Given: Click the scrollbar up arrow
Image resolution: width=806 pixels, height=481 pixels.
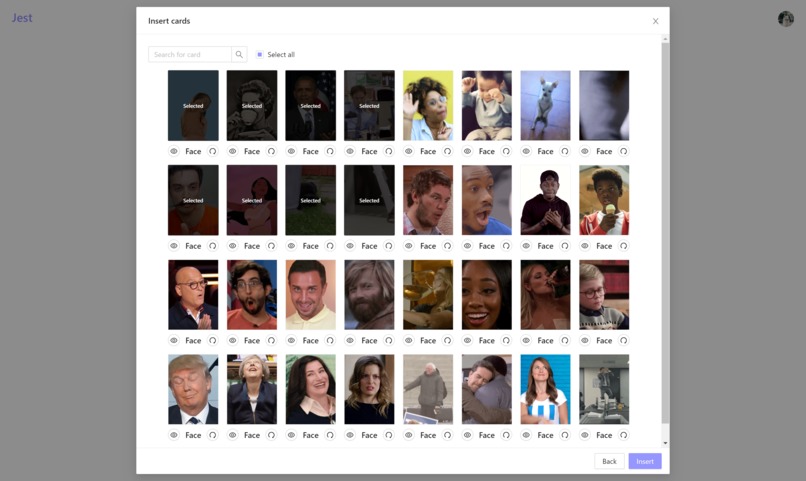Looking at the screenshot, I should point(665,39).
